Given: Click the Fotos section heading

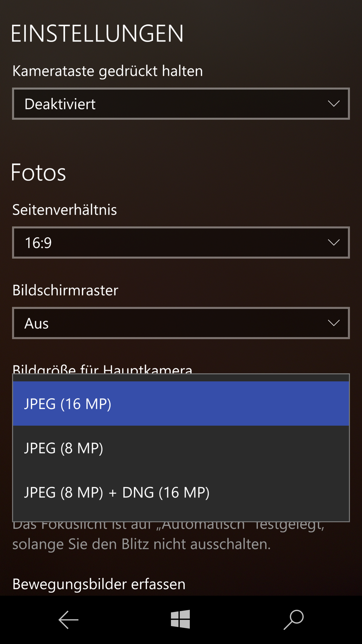Looking at the screenshot, I should click(x=38, y=173).
